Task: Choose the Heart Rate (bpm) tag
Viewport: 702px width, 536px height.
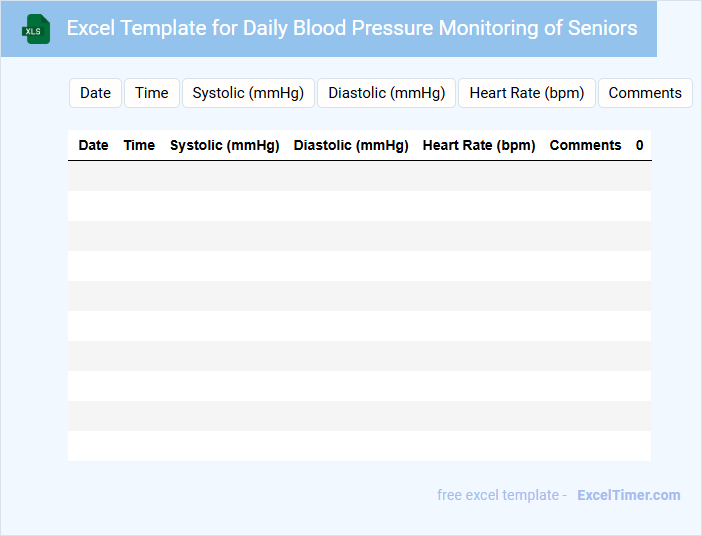Action: (x=526, y=93)
